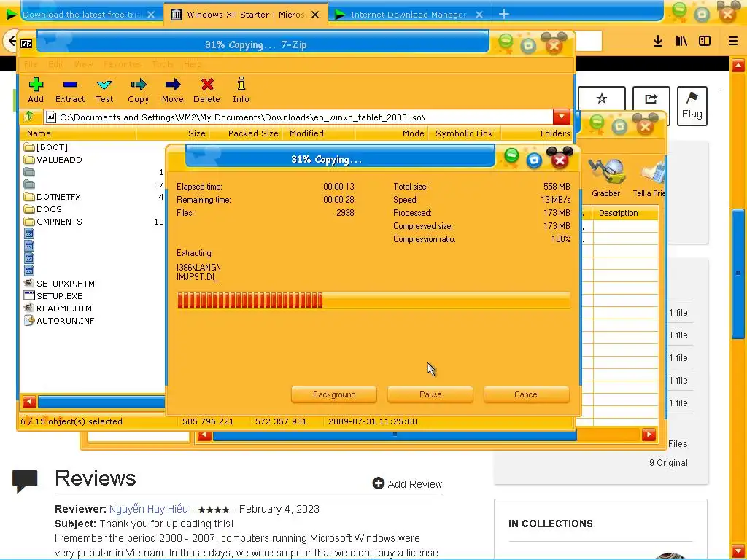Click the Symbolic Link column header
Viewport: 747px width, 560px height.
464,133
